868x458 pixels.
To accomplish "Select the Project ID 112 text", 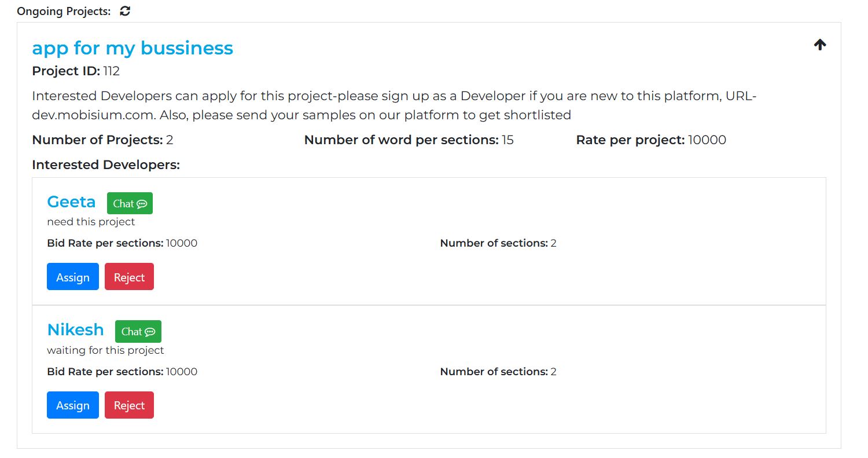I will point(76,71).
